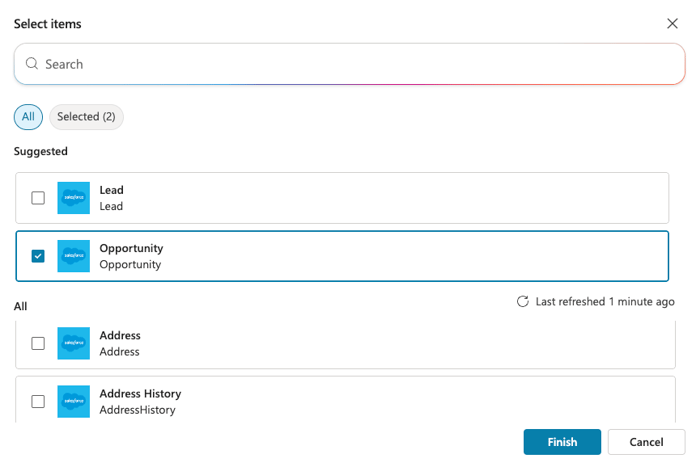Uncheck the Opportunity checkbox

pyautogui.click(x=38, y=256)
